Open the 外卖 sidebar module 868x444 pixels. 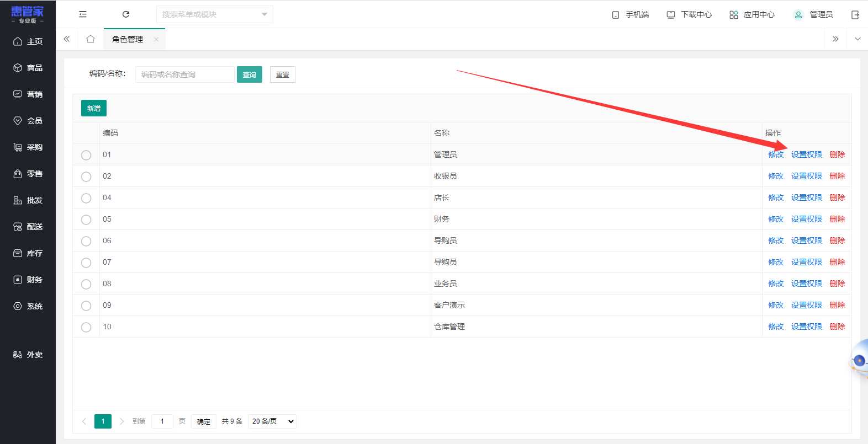click(x=28, y=355)
